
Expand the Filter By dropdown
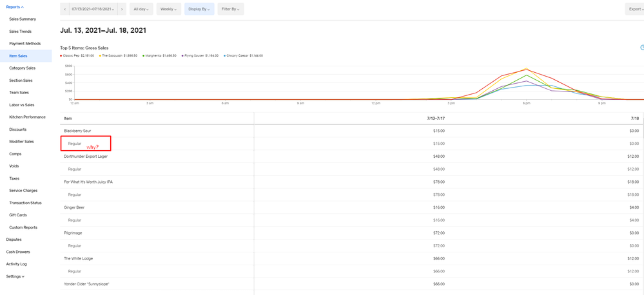(230, 9)
